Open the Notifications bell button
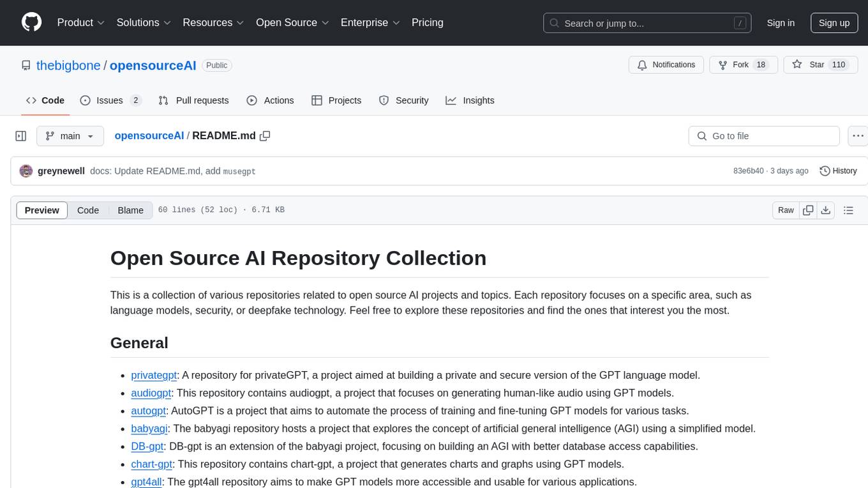The width and height of the screenshot is (868, 488). 666,65
